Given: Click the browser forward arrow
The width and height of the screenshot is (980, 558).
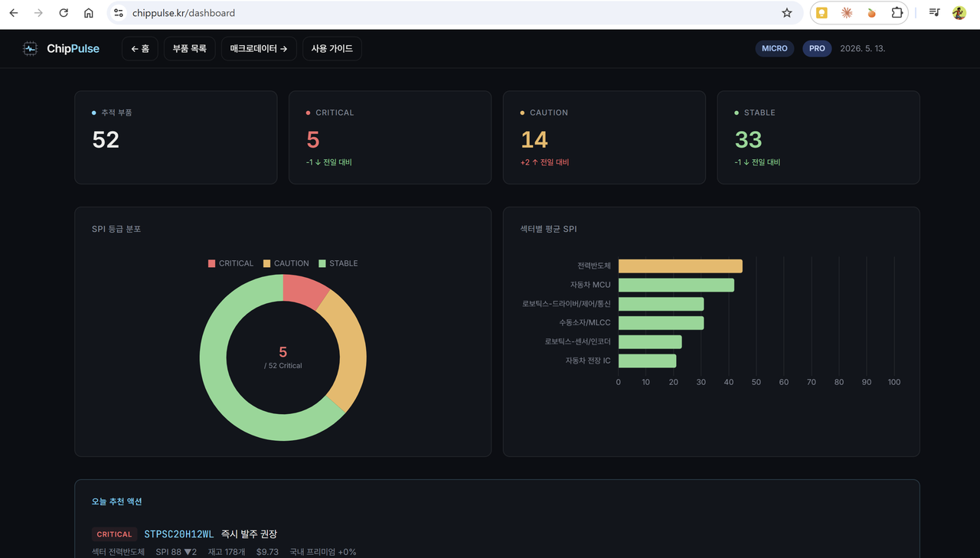Looking at the screenshot, I should coord(39,13).
